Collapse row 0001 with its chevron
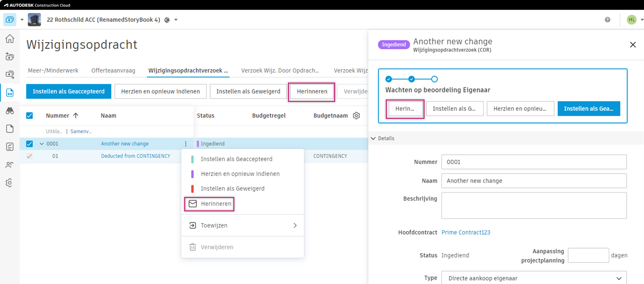Image resolution: width=644 pixels, height=284 pixels. (41, 144)
